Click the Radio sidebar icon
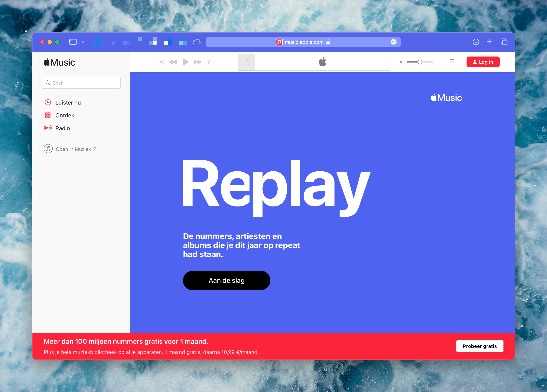 click(x=48, y=128)
